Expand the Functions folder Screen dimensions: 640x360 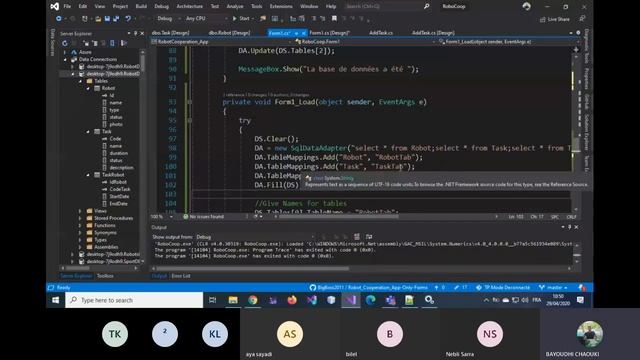tap(80, 225)
